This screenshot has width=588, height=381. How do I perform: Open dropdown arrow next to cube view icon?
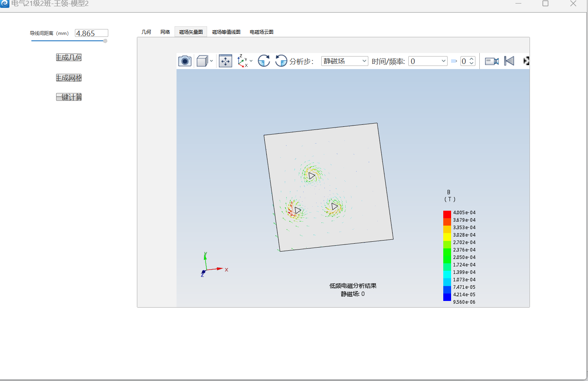(x=211, y=61)
